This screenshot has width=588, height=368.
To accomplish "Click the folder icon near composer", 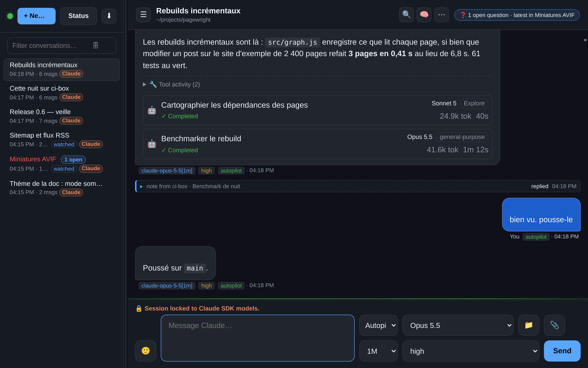I will pos(529,325).
